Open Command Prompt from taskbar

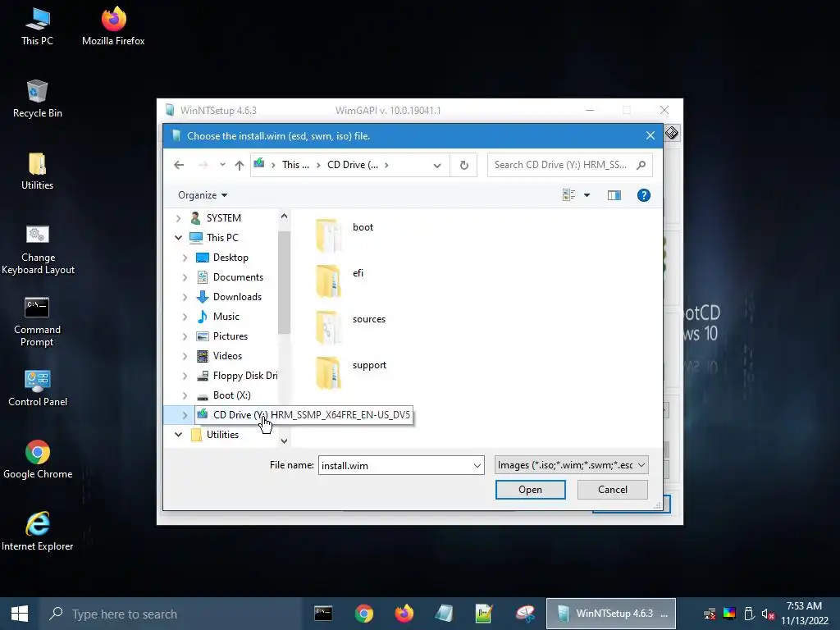pyautogui.click(x=323, y=614)
